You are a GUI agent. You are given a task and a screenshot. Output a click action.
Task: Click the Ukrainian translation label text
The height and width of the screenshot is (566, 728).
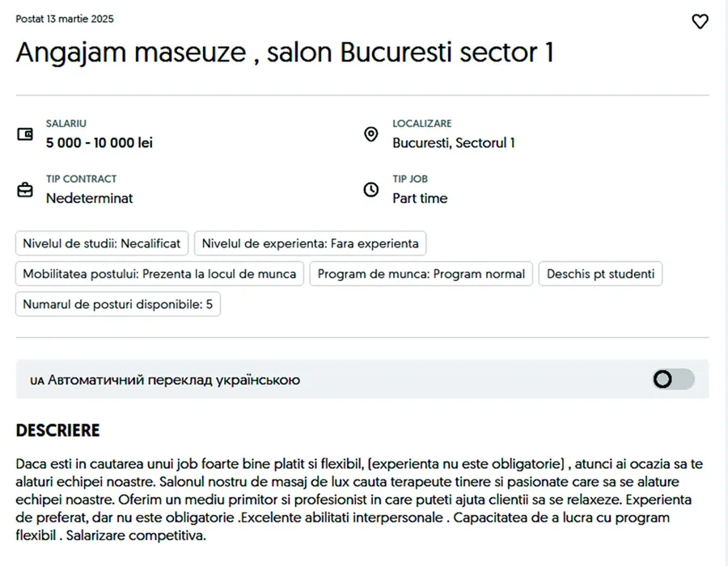coord(173,379)
